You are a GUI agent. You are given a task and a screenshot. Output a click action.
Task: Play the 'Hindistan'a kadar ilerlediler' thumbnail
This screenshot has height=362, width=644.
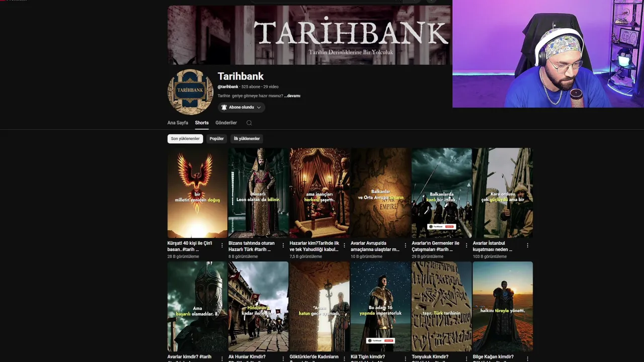click(258, 306)
